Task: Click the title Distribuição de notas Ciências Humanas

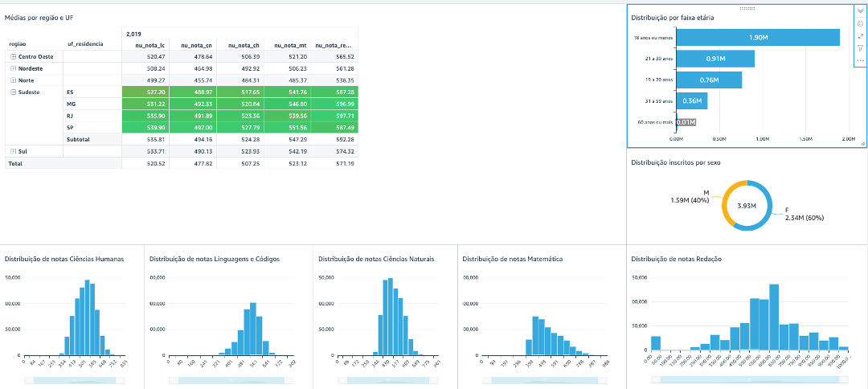Action: tap(64, 259)
